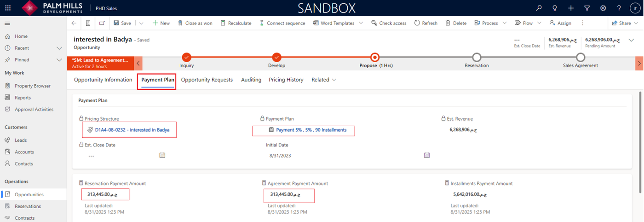Open Word Templates command

333,23
